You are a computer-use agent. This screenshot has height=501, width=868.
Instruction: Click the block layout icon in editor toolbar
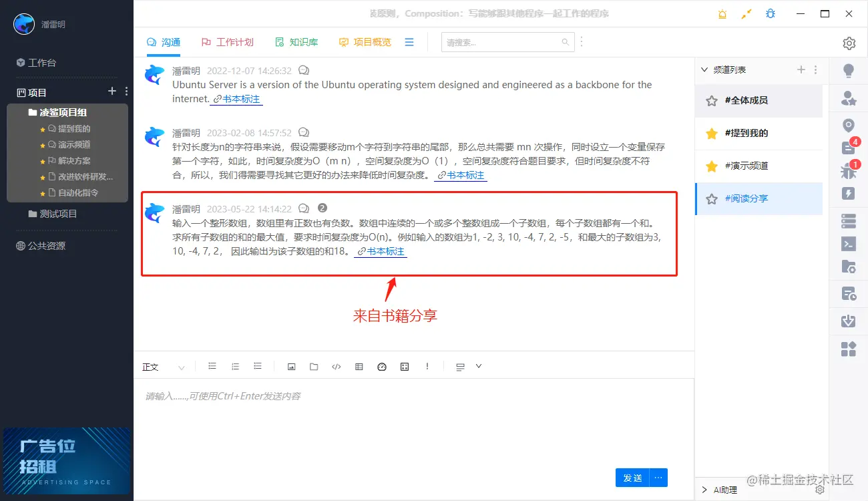pyautogui.click(x=460, y=367)
